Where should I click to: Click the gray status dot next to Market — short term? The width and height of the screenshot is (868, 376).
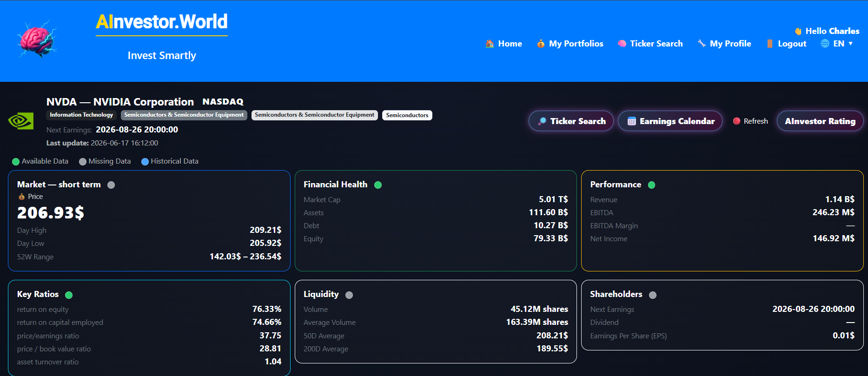[111, 185]
